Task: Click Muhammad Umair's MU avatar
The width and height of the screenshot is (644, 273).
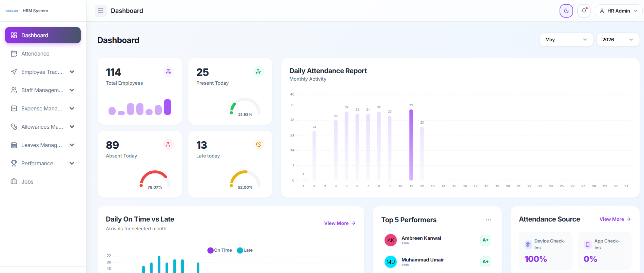Action: 391,262
